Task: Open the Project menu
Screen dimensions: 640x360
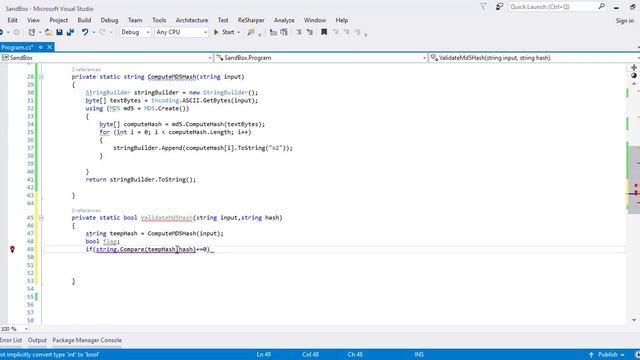Action: click(x=58, y=20)
